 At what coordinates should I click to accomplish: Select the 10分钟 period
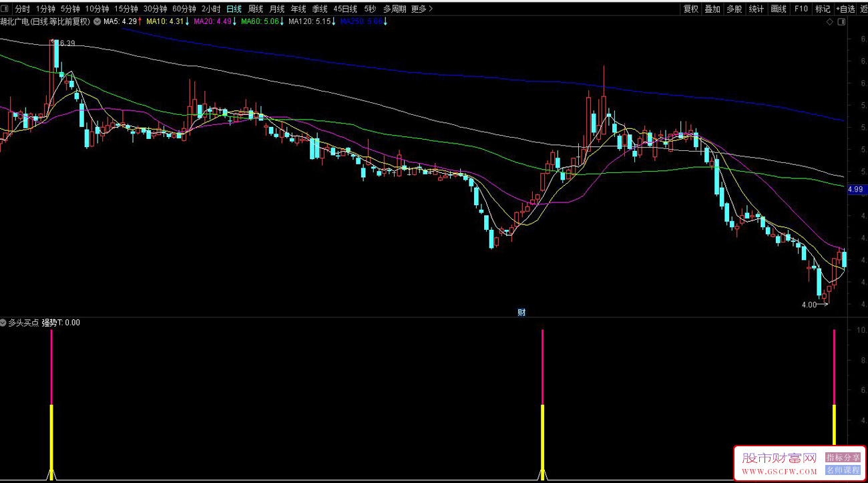click(97, 9)
